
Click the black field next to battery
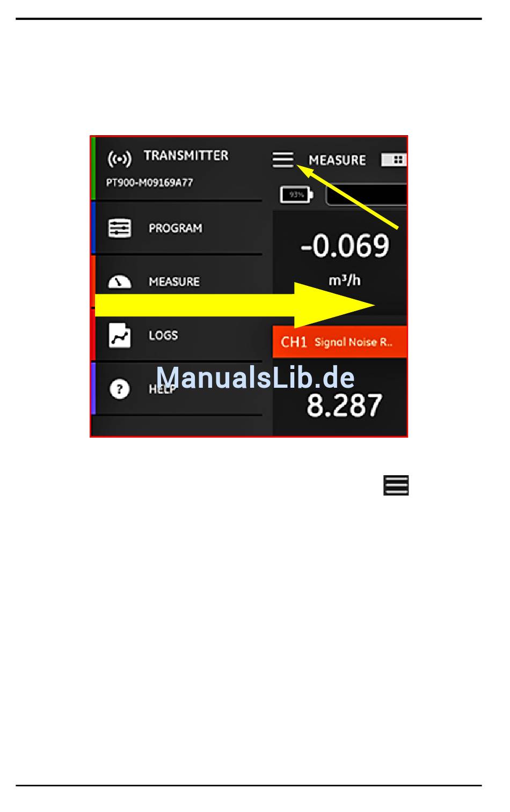pyautogui.click(x=367, y=195)
